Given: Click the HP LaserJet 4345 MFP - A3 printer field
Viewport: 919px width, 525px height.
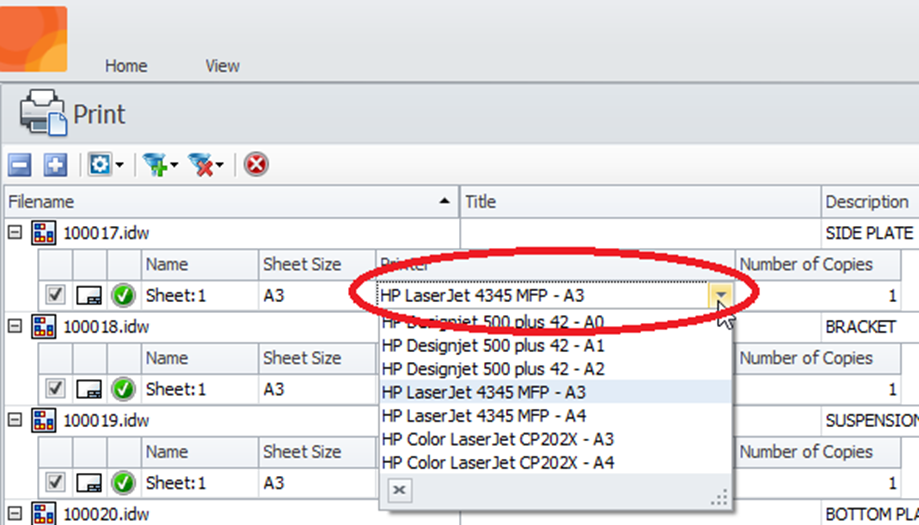Looking at the screenshot, I should 543,295.
